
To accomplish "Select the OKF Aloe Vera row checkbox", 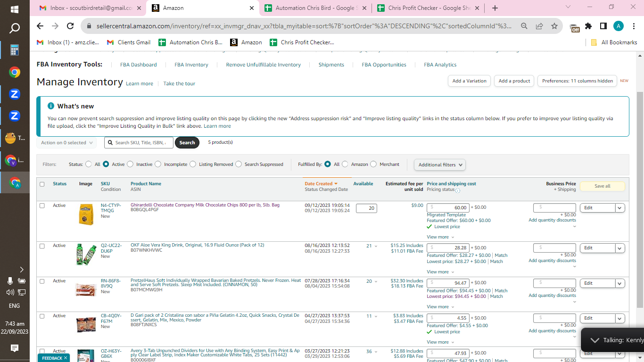I will point(42,246).
